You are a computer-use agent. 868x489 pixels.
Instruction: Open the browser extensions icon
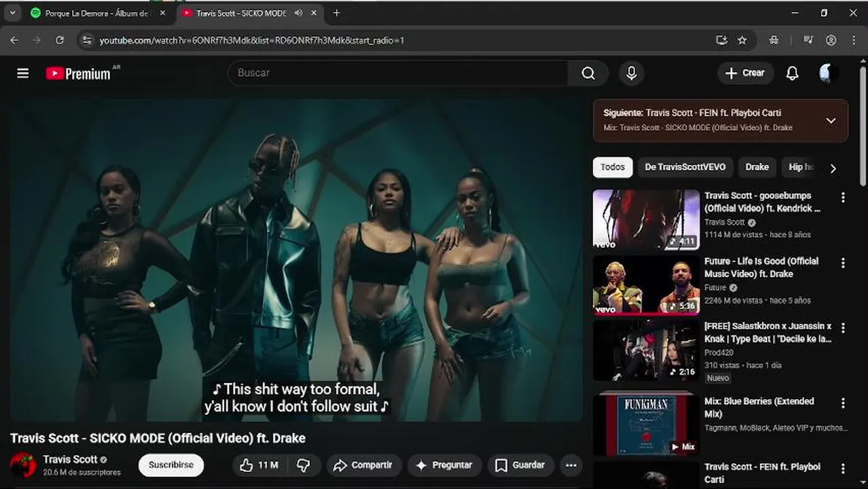click(774, 40)
